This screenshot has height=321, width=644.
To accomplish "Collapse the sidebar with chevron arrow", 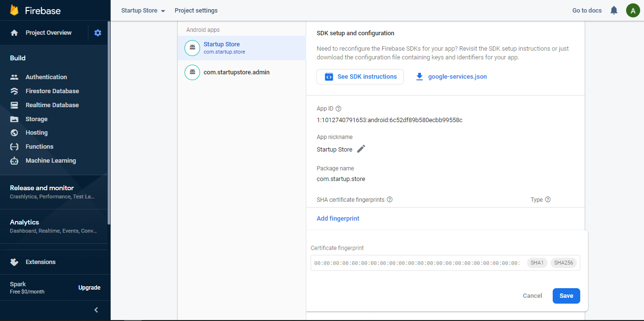I will [96, 310].
